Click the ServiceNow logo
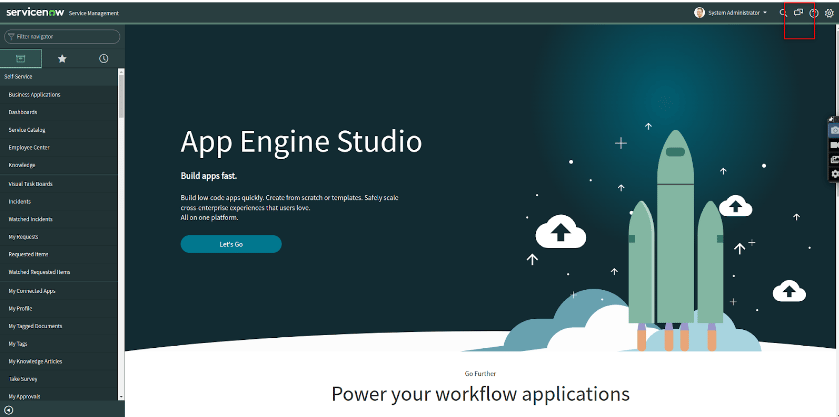Viewport: 839px width, 417px height. 35,12
